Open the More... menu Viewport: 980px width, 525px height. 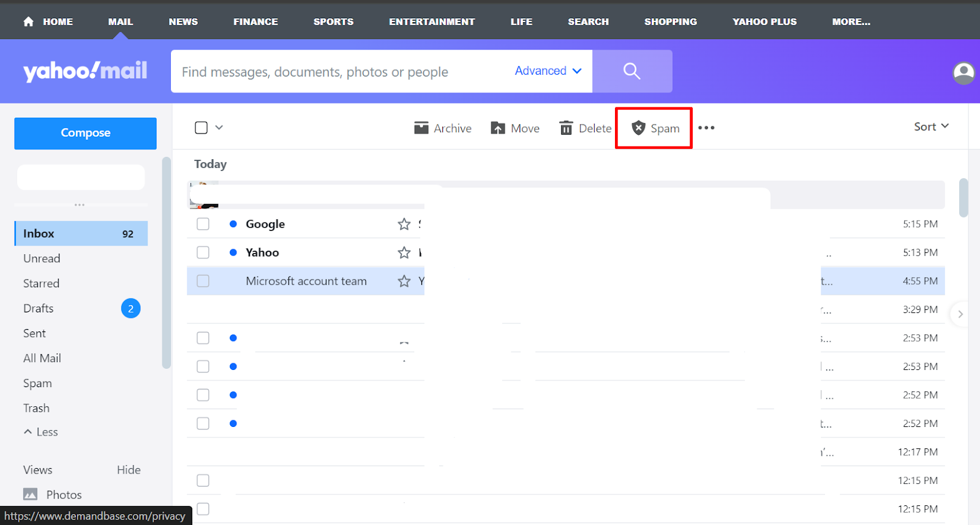pos(851,21)
